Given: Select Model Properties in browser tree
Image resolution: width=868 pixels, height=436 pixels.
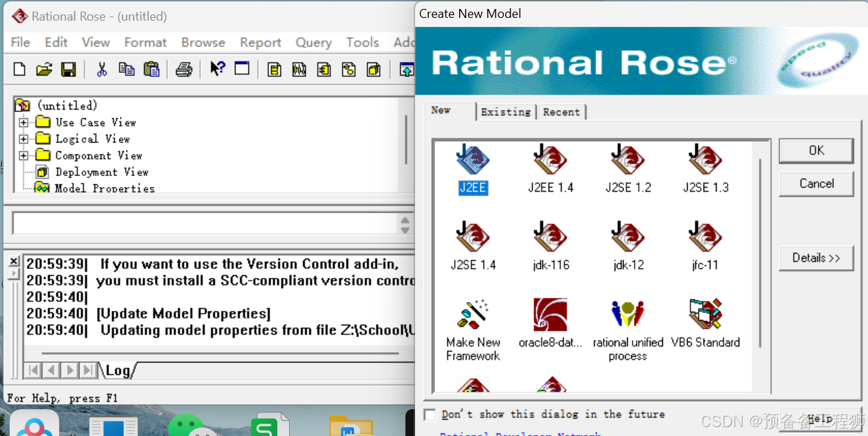Looking at the screenshot, I should [x=105, y=188].
